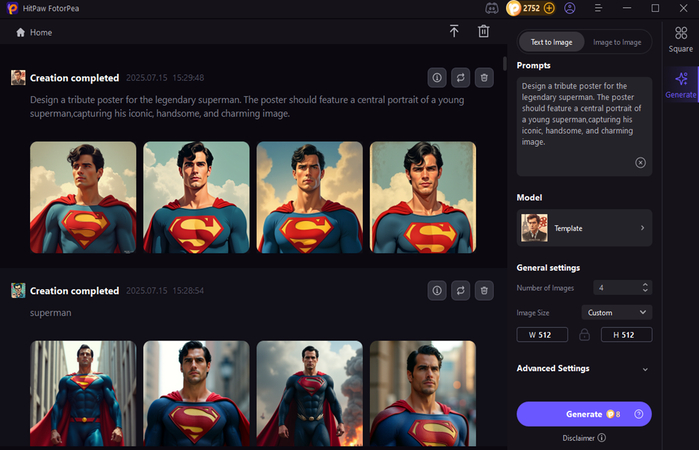Click the 'superman' prompt text
The height and width of the screenshot is (450, 699).
point(50,313)
